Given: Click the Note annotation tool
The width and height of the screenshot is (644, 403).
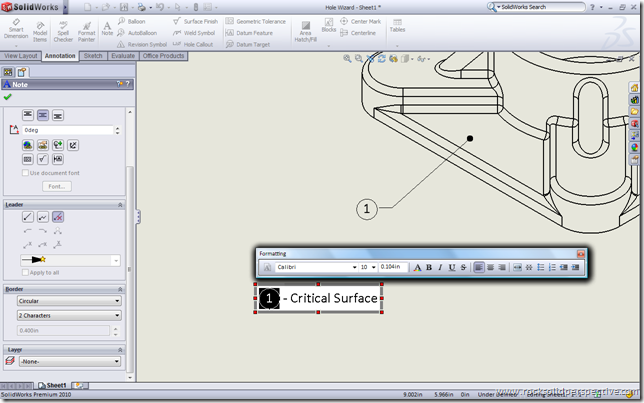Looking at the screenshot, I should pos(107,29).
